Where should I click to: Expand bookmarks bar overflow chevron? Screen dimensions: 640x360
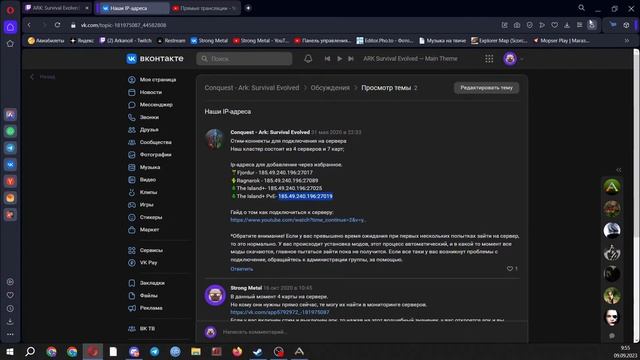coord(627,40)
